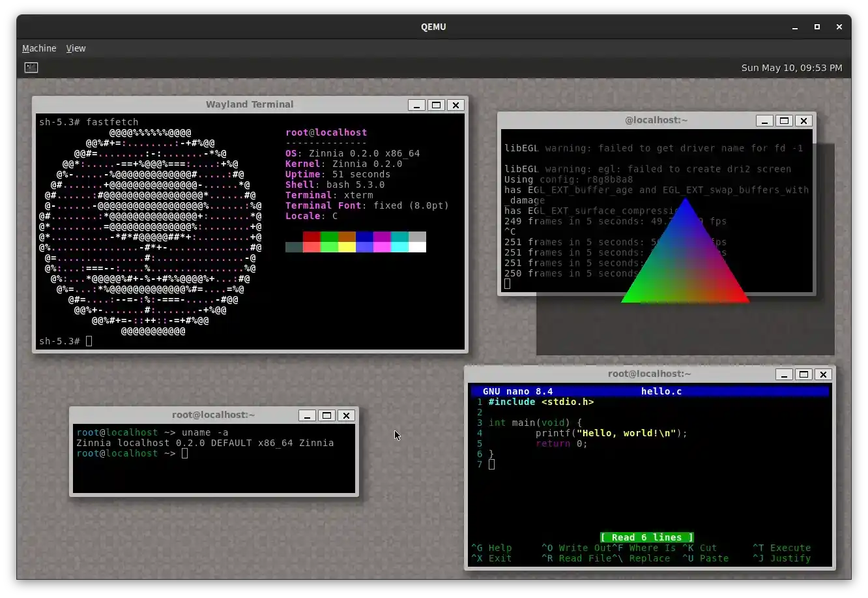
Task: Close the QEMU window
Action: (839, 27)
